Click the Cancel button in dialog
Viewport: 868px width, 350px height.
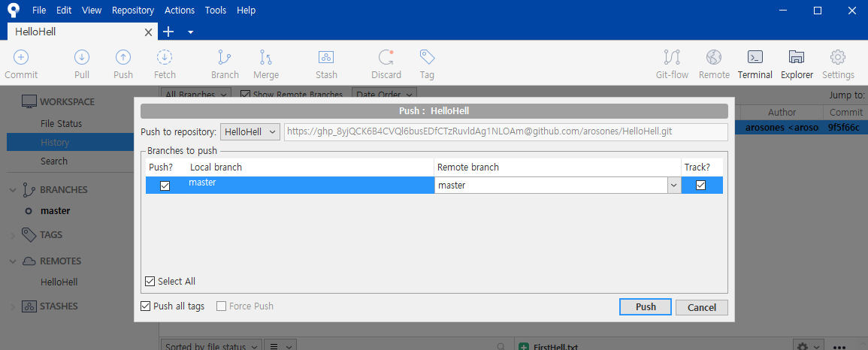click(x=702, y=307)
